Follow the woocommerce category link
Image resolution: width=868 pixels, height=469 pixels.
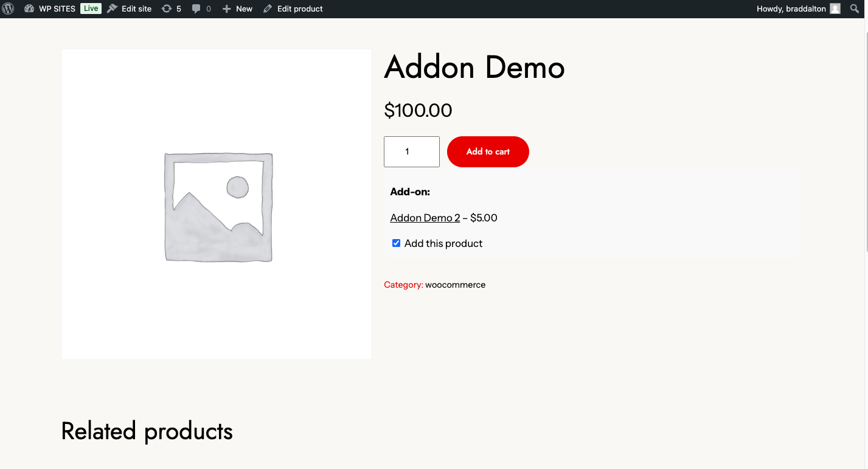(x=455, y=285)
